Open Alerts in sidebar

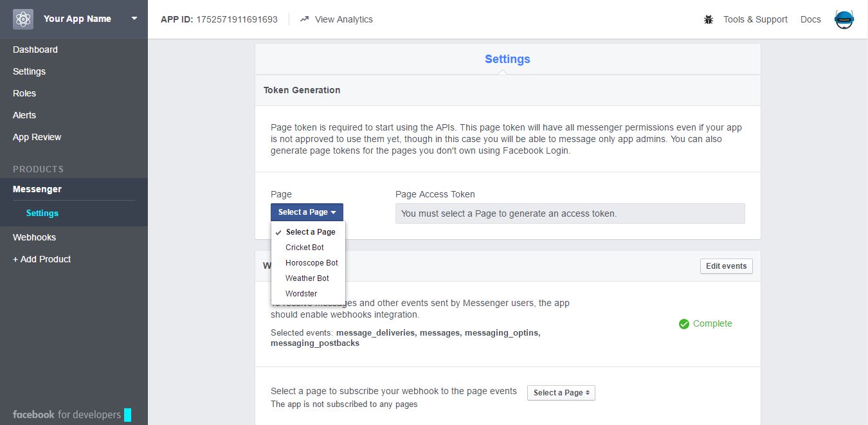24,115
